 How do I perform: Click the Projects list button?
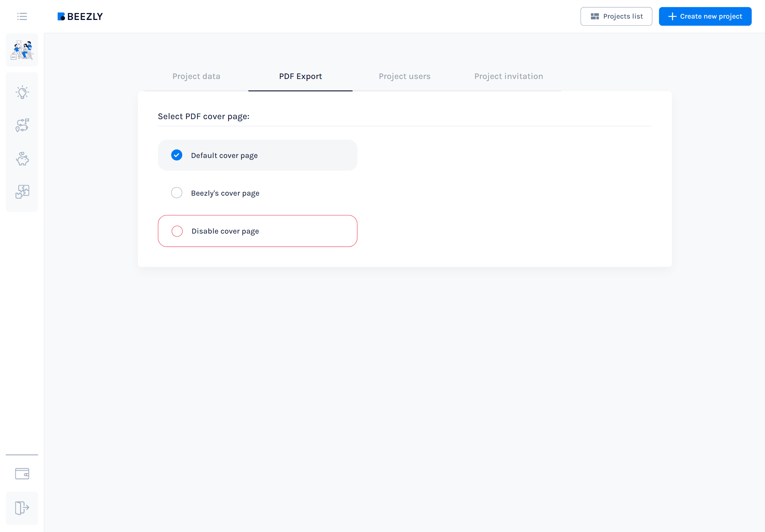[x=616, y=16]
